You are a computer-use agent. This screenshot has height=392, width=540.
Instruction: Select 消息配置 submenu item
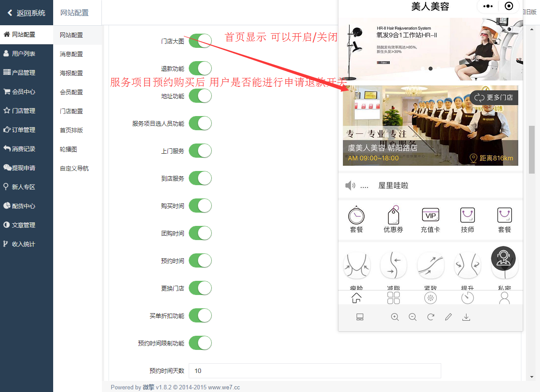point(78,54)
